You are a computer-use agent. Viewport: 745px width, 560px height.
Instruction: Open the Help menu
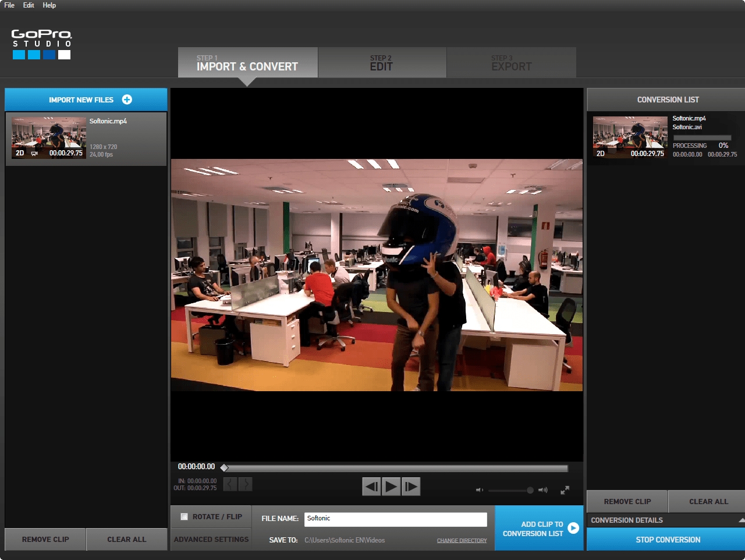click(x=49, y=5)
